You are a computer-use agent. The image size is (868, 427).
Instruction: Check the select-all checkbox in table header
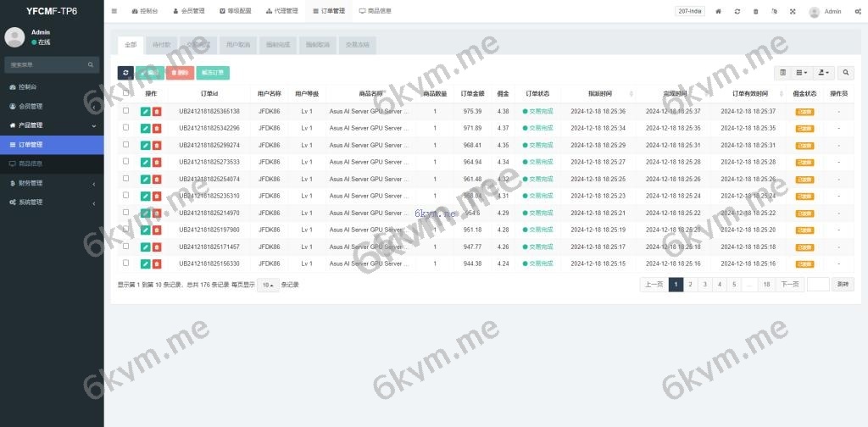click(x=126, y=93)
